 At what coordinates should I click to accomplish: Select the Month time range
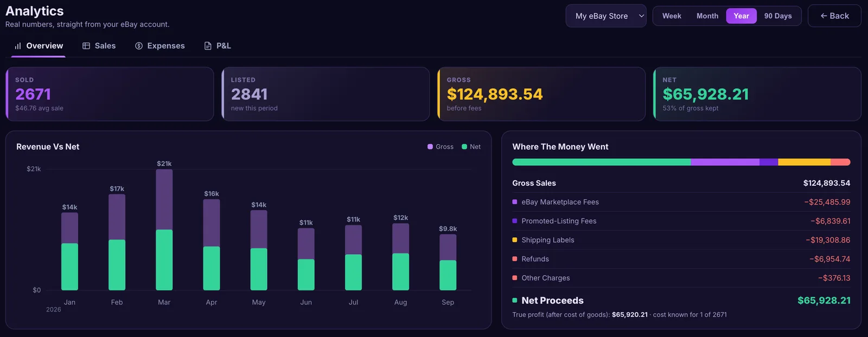pyautogui.click(x=707, y=16)
